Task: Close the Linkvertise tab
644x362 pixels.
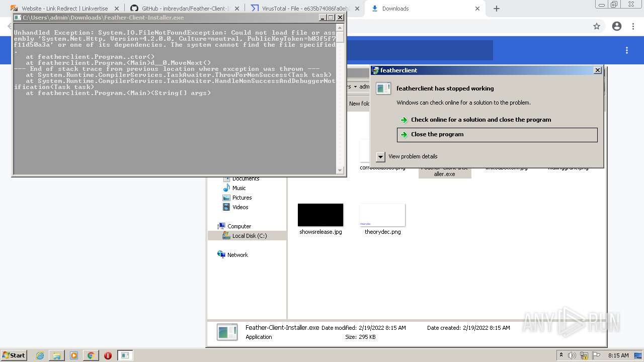Action: [116, 9]
